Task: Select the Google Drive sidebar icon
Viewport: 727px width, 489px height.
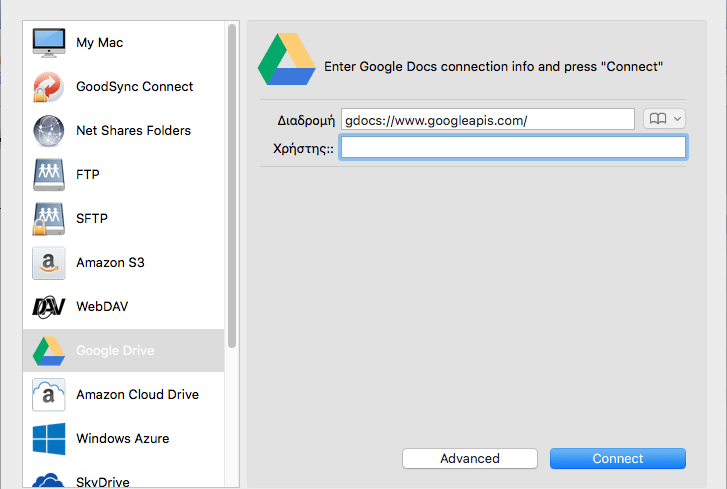Action: click(x=49, y=351)
